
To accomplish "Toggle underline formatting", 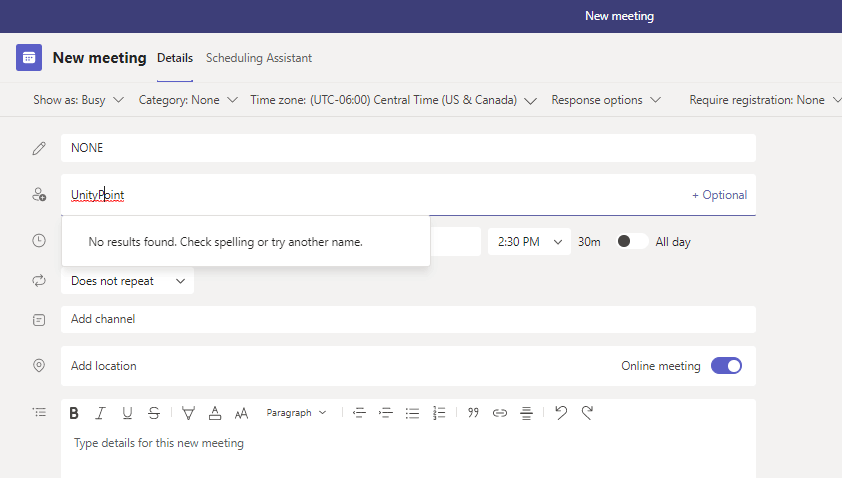I will (x=127, y=413).
